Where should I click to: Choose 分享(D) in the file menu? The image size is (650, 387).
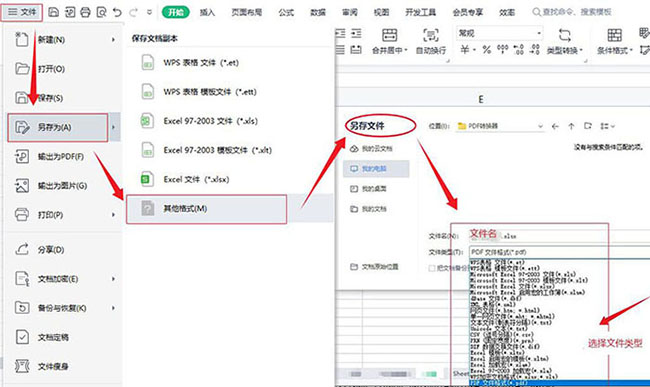coord(63,250)
